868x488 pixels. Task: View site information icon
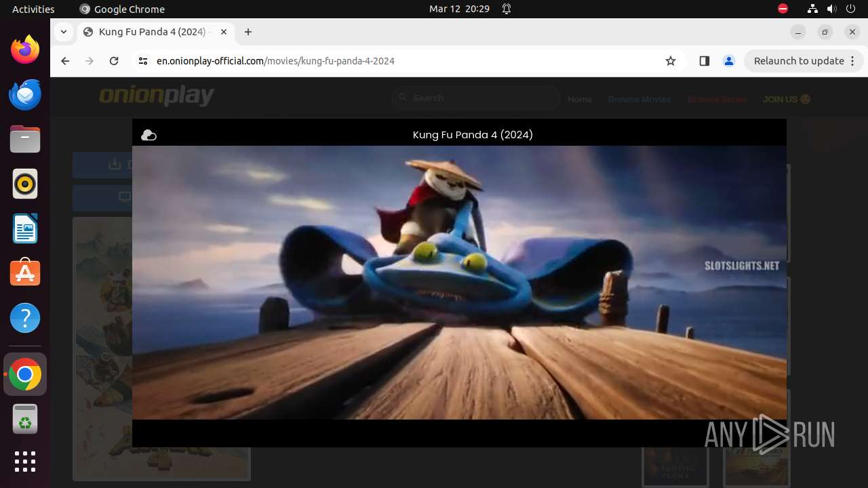(x=142, y=61)
